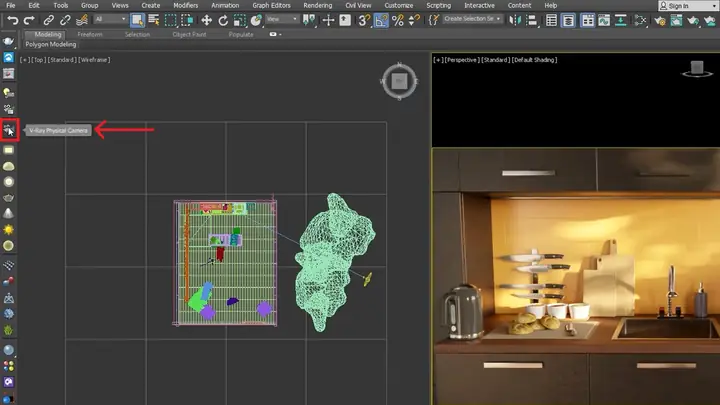
Task: Click the Align tool icon
Action: 532,20
